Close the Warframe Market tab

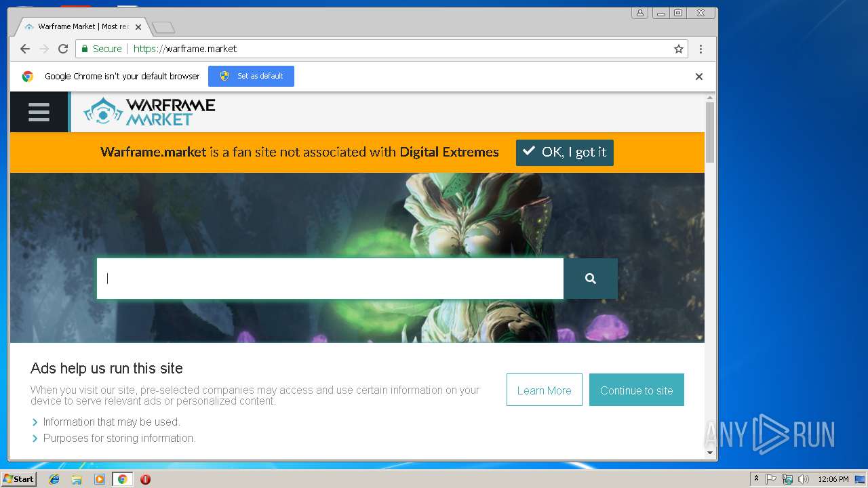pyautogui.click(x=138, y=27)
